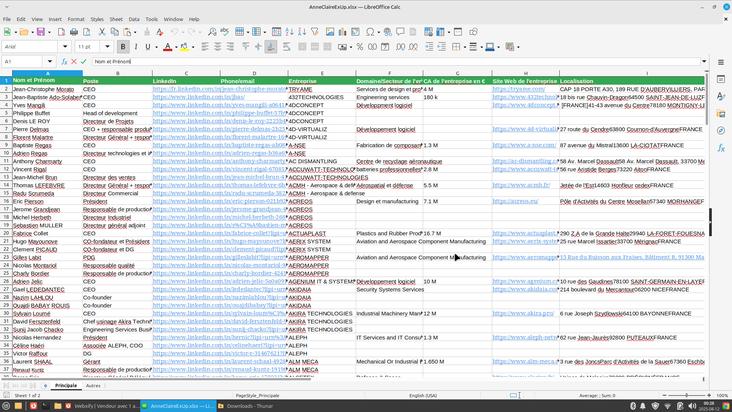
Task: Open jbas LinkedIn link in row 3
Action: pyautogui.click(x=198, y=97)
